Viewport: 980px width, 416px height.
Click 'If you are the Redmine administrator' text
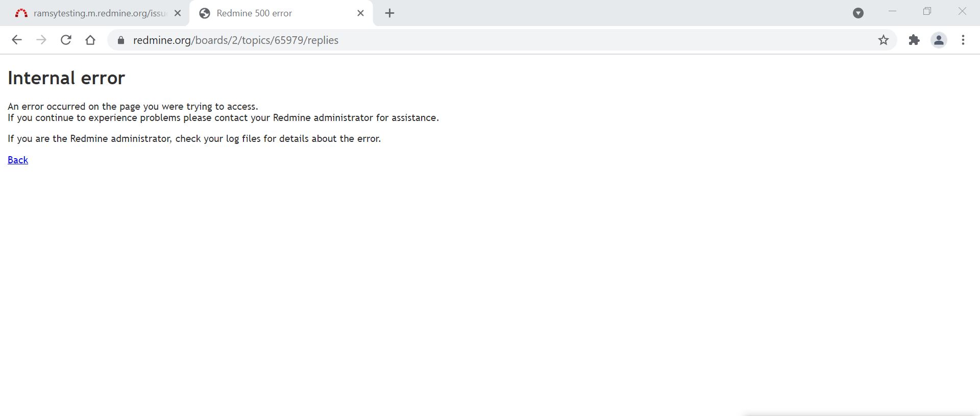pyautogui.click(x=194, y=138)
